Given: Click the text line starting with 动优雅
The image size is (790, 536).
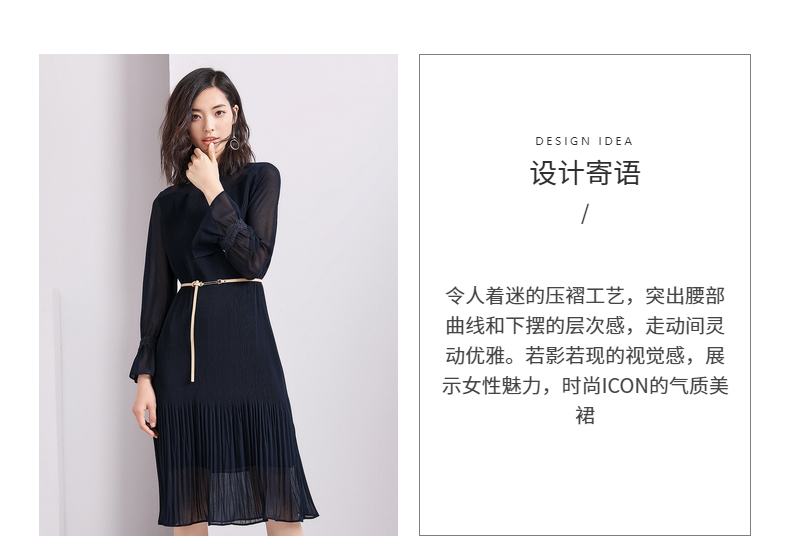Looking at the screenshot, I should click(x=584, y=356).
